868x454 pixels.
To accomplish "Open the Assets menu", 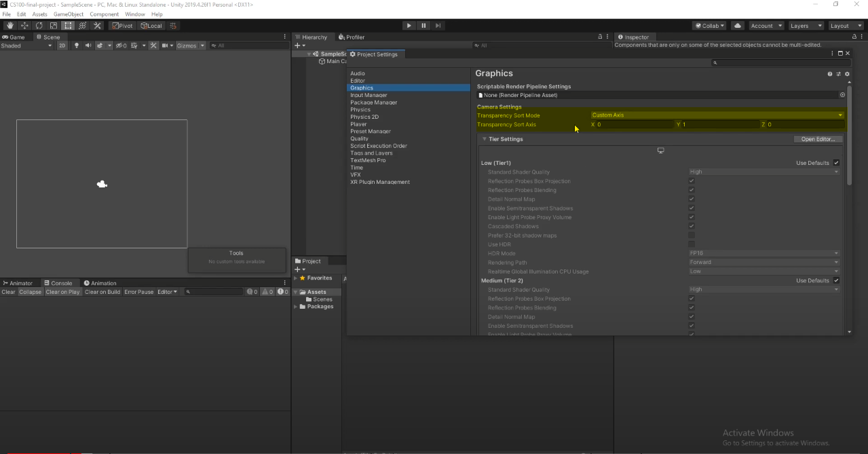I will (x=39, y=14).
